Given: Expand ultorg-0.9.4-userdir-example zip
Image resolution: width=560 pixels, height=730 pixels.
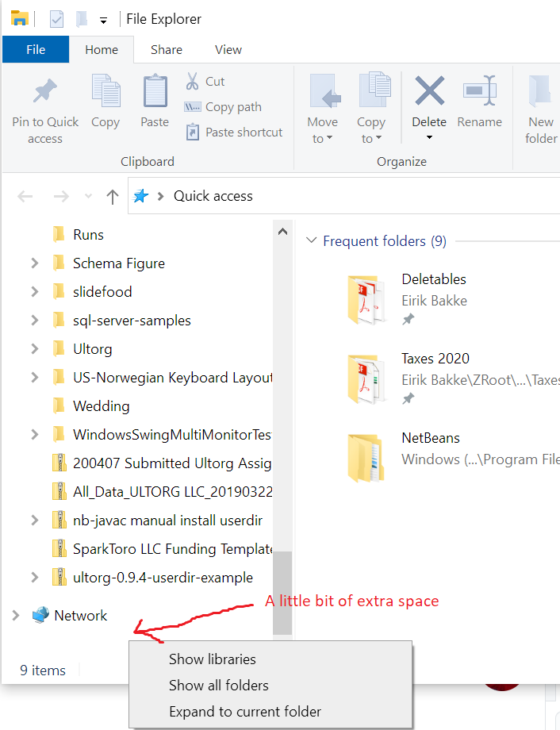Looking at the screenshot, I should (34, 578).
